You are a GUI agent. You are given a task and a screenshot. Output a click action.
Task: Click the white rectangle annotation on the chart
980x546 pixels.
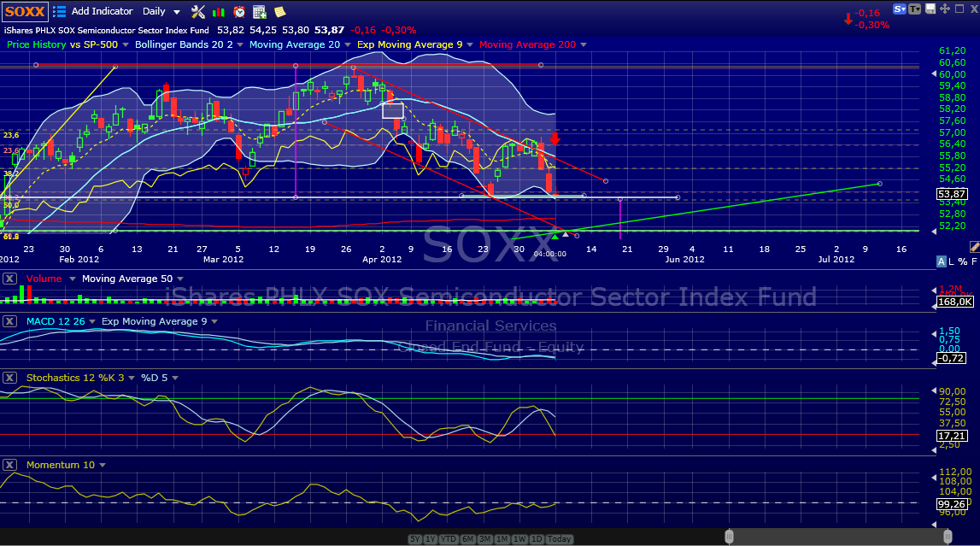coord(392,110)
